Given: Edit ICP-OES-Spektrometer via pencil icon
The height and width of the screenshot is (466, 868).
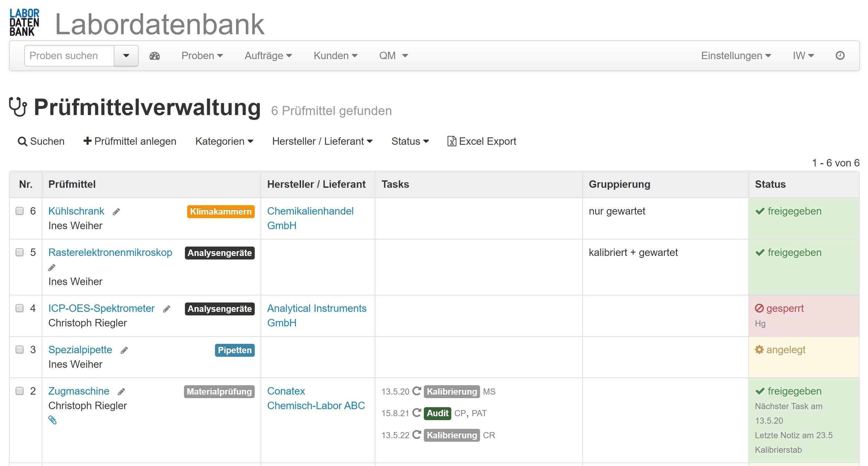Looking at the screenshot, I should (166, 309).
